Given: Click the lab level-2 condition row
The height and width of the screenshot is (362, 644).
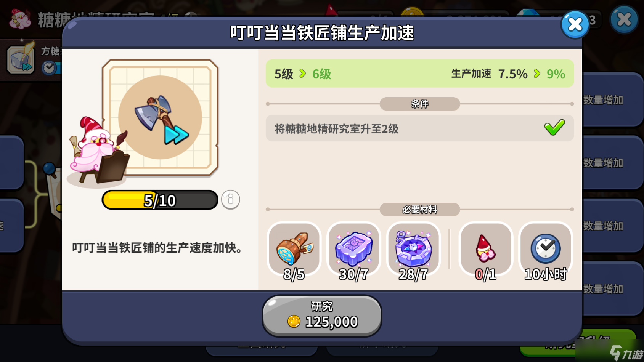Looking at the screenshot, I should click(x=420, y=128).
